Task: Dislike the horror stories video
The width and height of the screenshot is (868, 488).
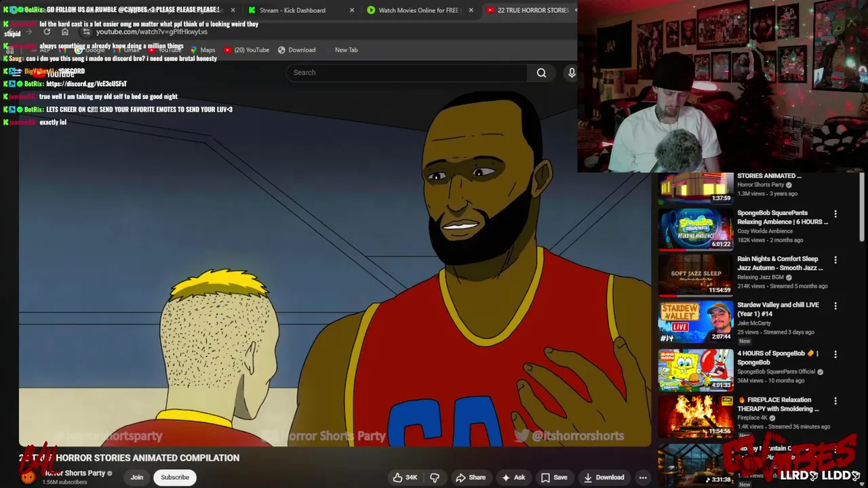Action: click(x=435, y=477)
